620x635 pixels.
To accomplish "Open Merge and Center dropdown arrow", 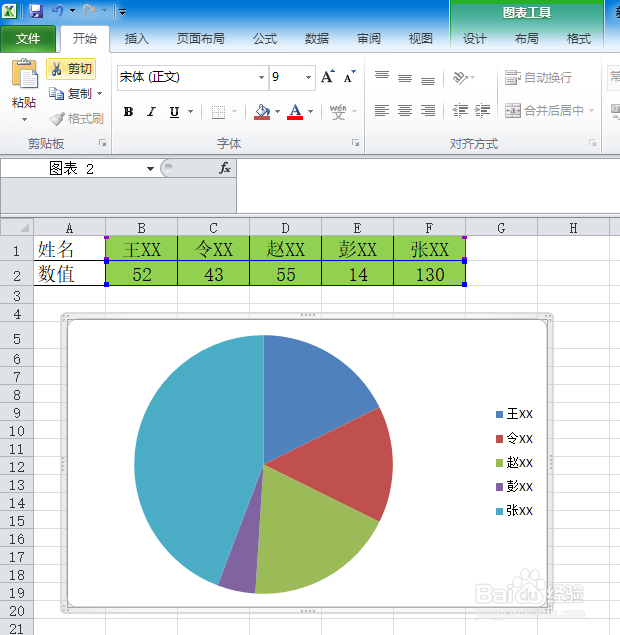I will click(592, 110).
